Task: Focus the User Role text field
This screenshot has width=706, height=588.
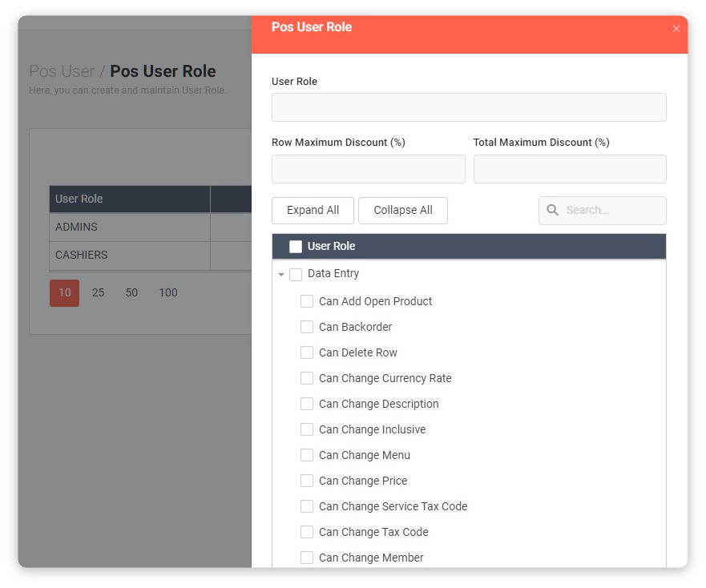Action: click(469, 107)
